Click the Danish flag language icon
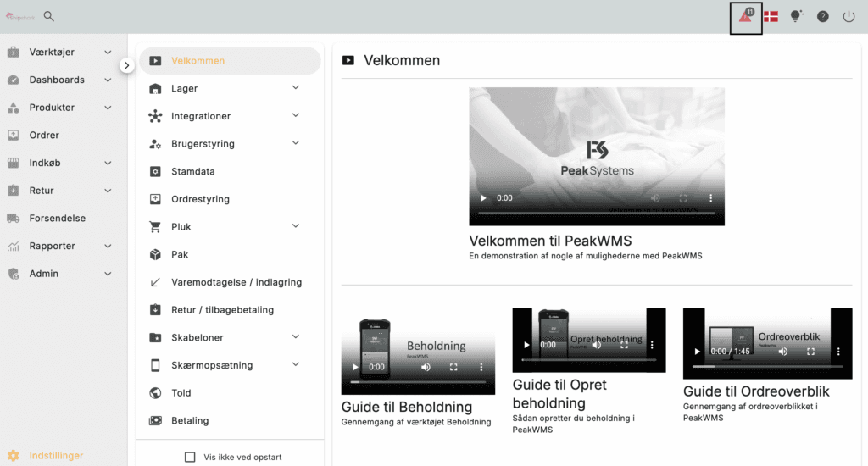 pos(771,17)
